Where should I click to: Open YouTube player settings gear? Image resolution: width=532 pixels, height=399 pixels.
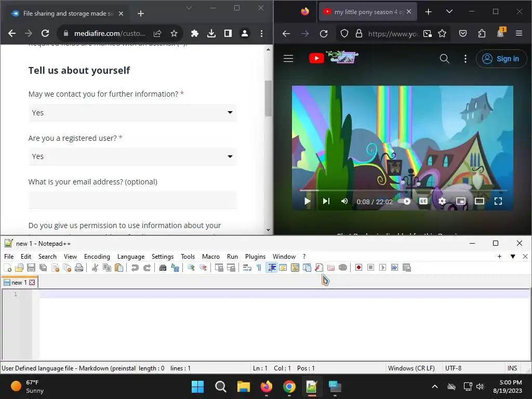click(442, 201)
